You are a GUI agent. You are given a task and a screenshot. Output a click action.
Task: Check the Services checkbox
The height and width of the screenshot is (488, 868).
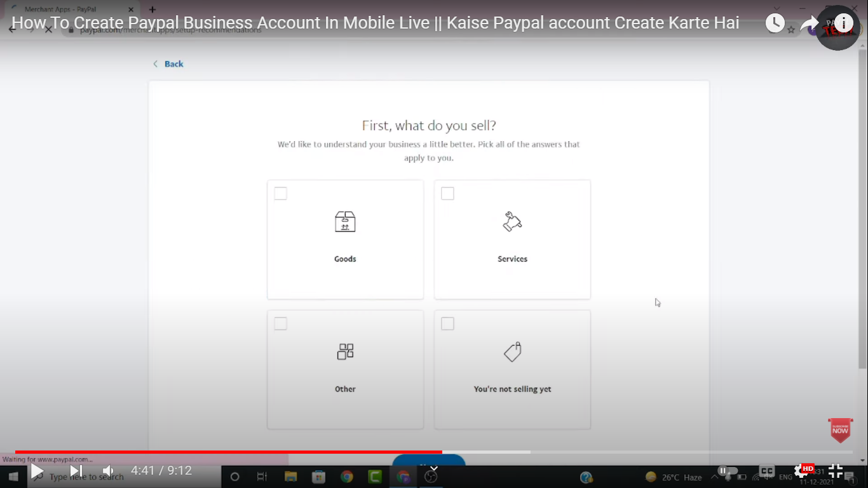pos(447,193)
